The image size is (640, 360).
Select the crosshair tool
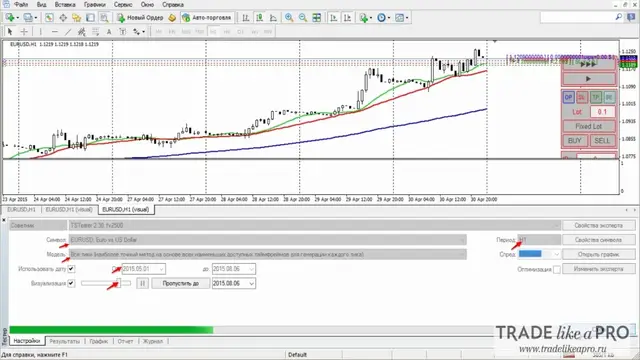coord(24,31)
